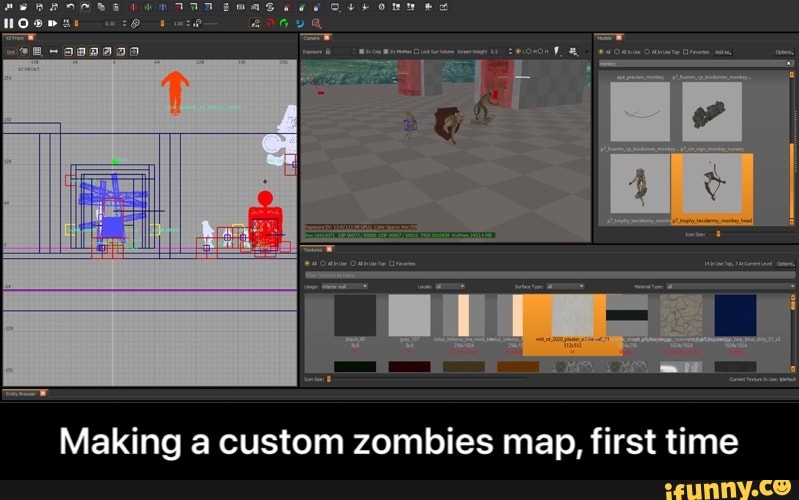Image resolution: width=799 pixels, height=500 pixels.
Task: Click the green flip Y-axis icon
Action: tap(148, 7)
